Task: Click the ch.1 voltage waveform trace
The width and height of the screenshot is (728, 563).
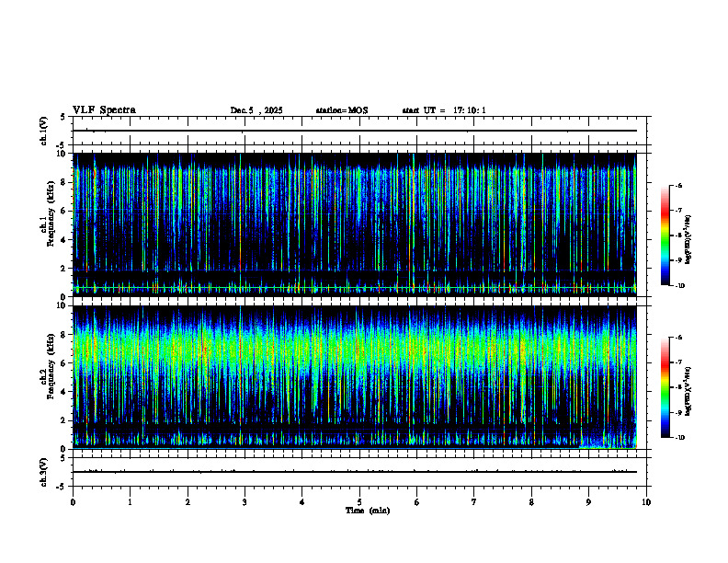Action: click(x=355, y=131)
